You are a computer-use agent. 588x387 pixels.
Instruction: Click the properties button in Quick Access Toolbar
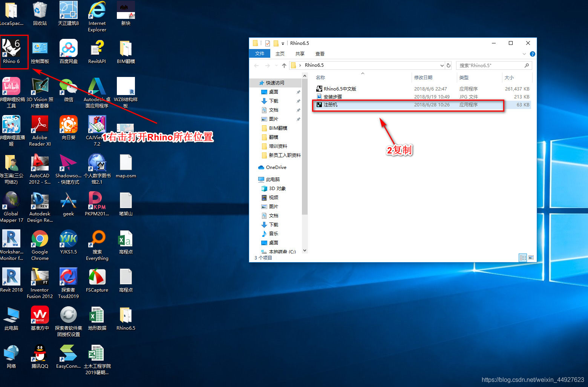(x=268, y=43)
